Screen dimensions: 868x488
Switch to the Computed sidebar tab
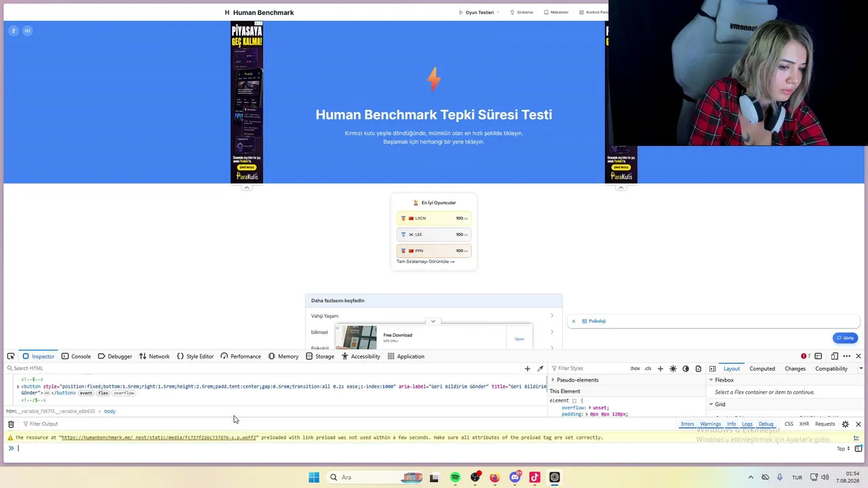[762, 369]
